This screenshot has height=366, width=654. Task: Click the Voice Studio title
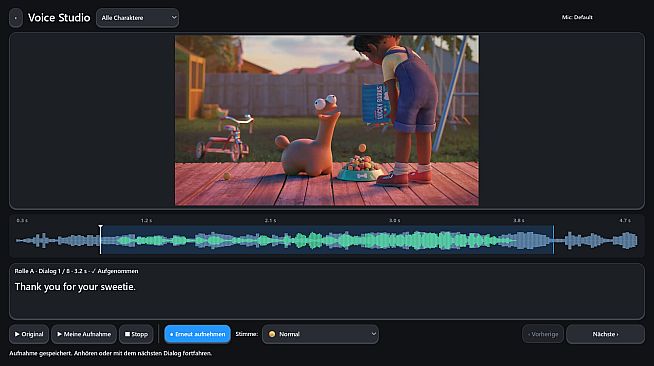click(59, 18)
